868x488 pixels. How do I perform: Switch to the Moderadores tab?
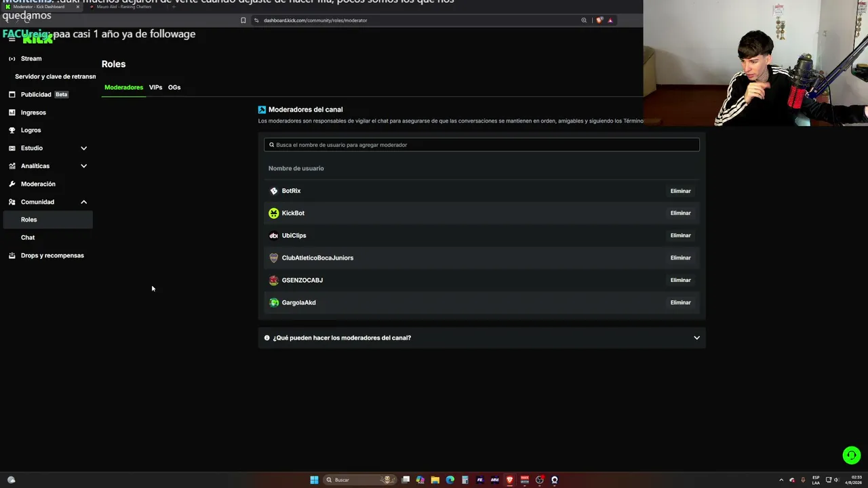point(124,87)
